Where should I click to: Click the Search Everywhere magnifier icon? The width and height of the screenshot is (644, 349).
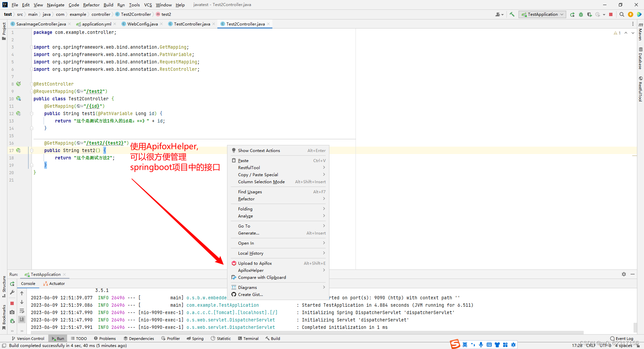(622, 14)
